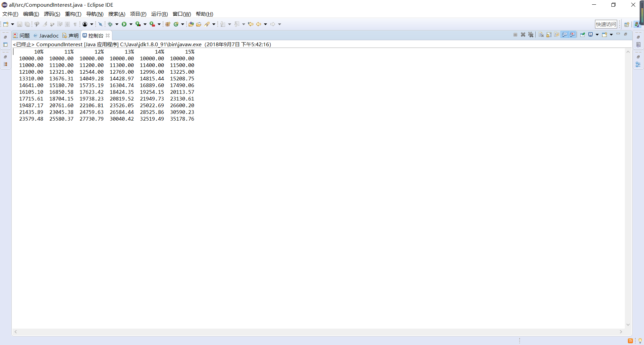Open the 运行(R) menu

[x=159, y=14]
